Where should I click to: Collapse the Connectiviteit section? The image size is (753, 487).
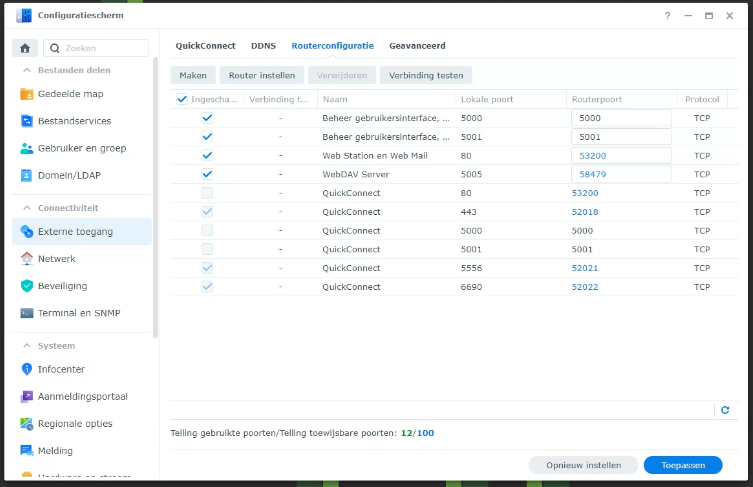point(27,208)
